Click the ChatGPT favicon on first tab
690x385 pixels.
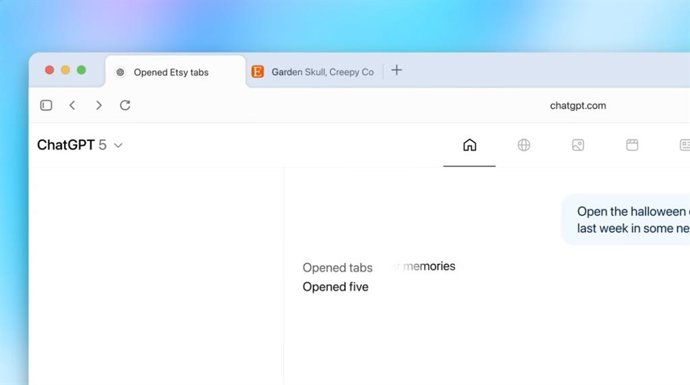(120, 72)
